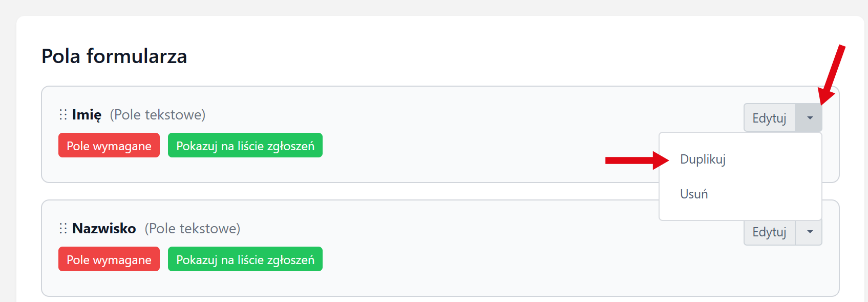The height and width of the screenshot is (302, 868).
Task: Toggle Pokazuj na liście zgłoszeń for Imię
Action: (x=245, y=146)
